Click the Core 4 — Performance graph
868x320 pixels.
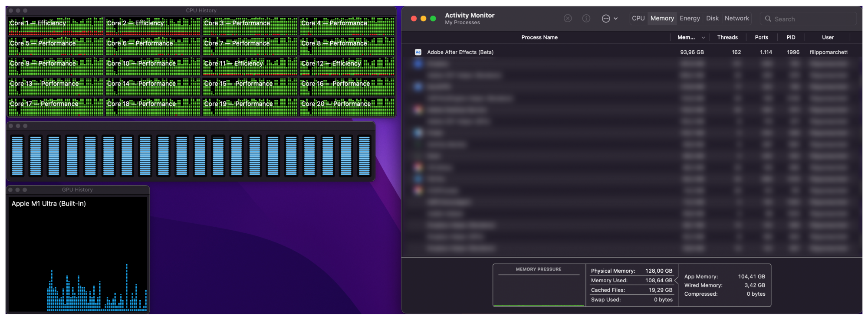click(x=347, y=26)
